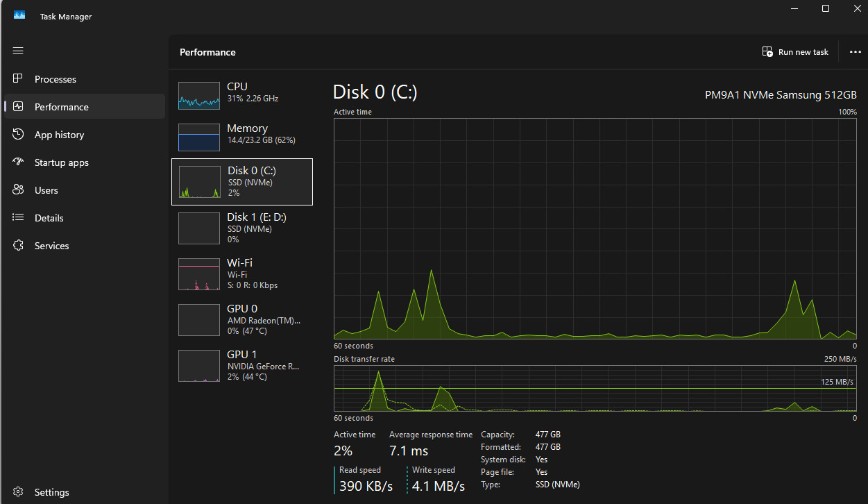This screenshot has width=868, height=504.
Task: Click the 250 MB/s scale label
Action: tap(840, 359)
